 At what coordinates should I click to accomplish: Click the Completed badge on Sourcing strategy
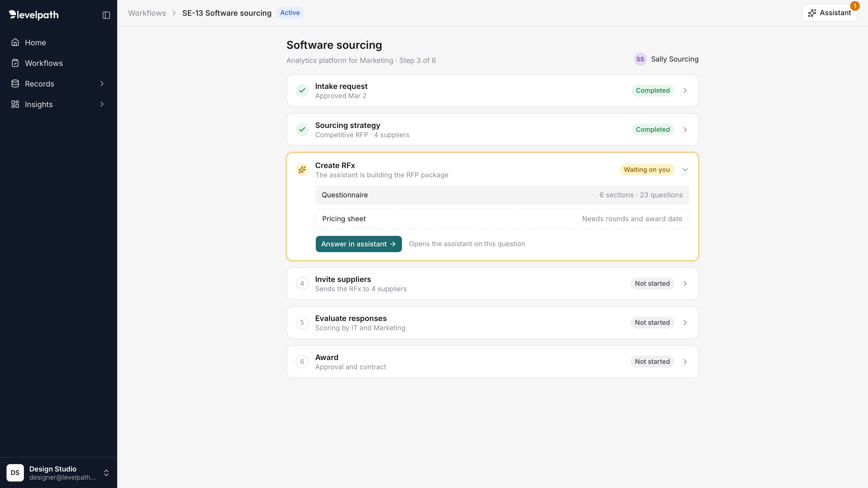pyautogui.click(x=653, y=130)
